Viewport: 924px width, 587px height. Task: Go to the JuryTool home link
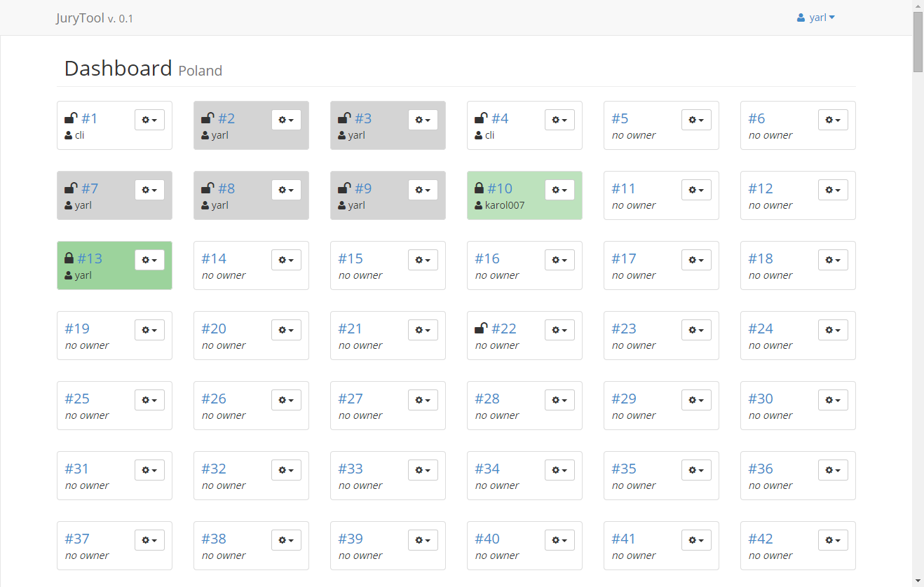95,18
